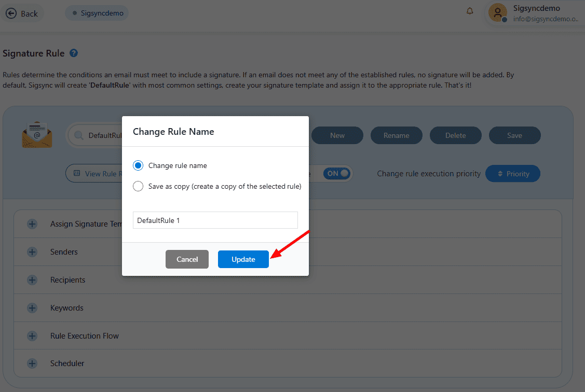Viewport: 585px width, 392px height.
Task: Open the notification bell
Action: [x=470, y=11]
